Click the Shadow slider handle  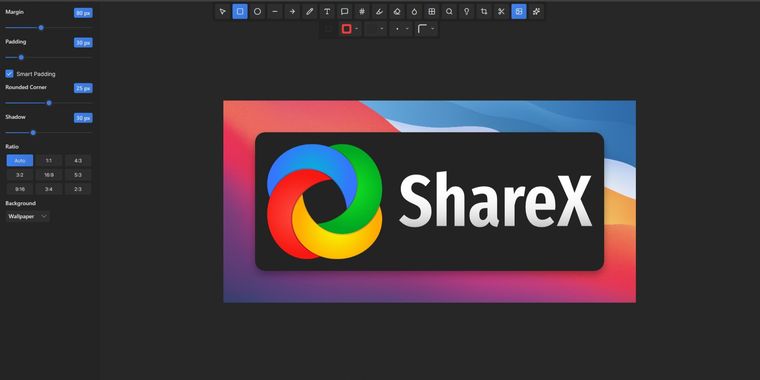tap(33, 132)
